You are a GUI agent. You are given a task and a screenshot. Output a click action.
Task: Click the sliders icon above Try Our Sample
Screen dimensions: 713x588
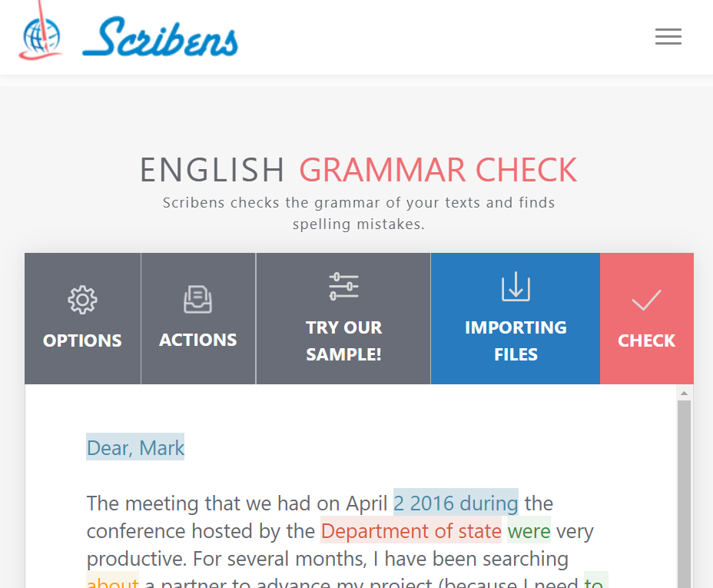coord(343,287)
